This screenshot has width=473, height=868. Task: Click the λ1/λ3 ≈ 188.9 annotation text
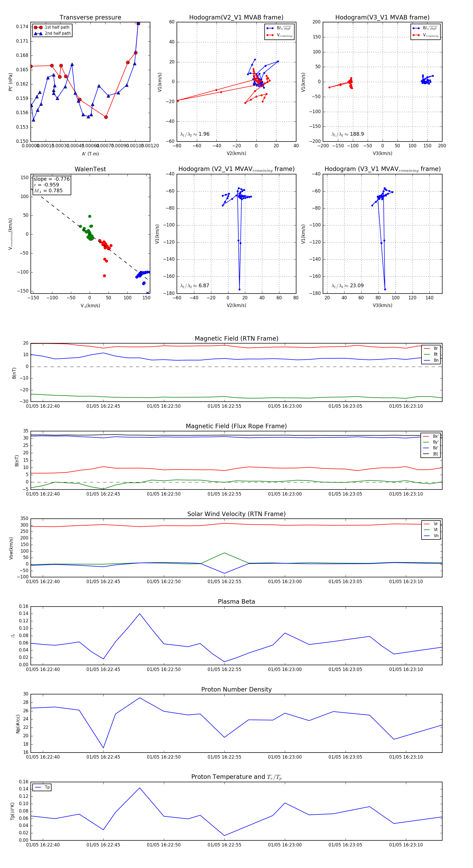pos(347,134)
